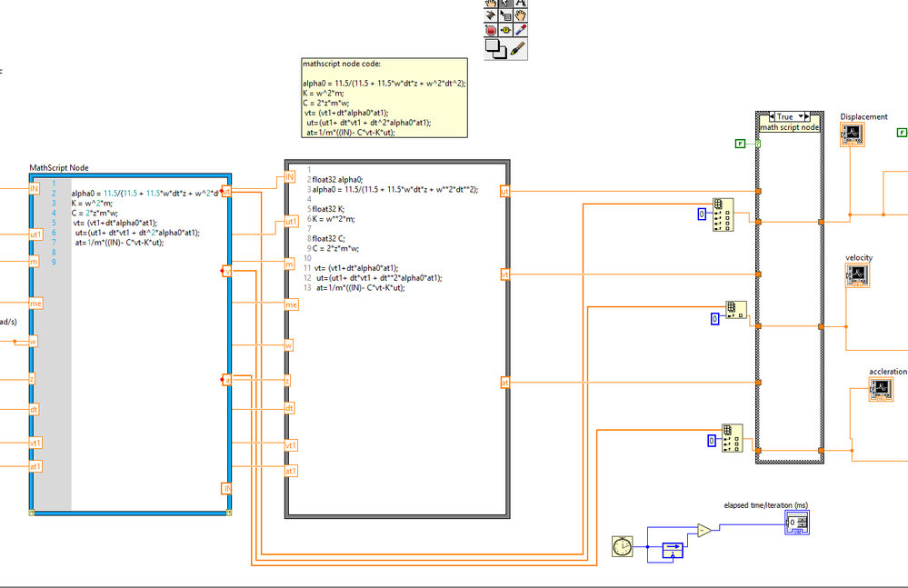
Task: Click the float32 C; declaration line
Action: (328, 238)
